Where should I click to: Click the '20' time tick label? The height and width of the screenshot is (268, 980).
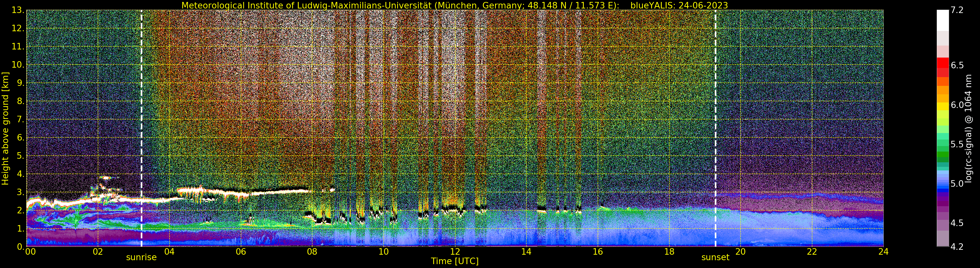(741, 252)
